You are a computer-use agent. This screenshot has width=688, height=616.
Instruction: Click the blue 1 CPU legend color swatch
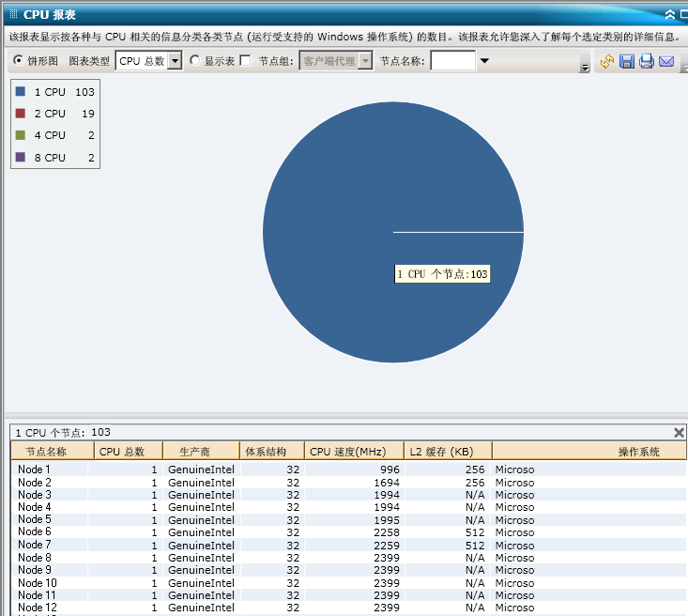pos(21,92)
